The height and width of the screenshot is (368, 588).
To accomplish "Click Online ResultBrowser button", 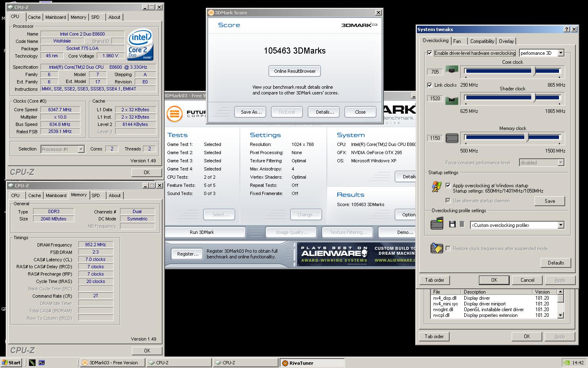I will pyautogui.click(x=295, y=71).
